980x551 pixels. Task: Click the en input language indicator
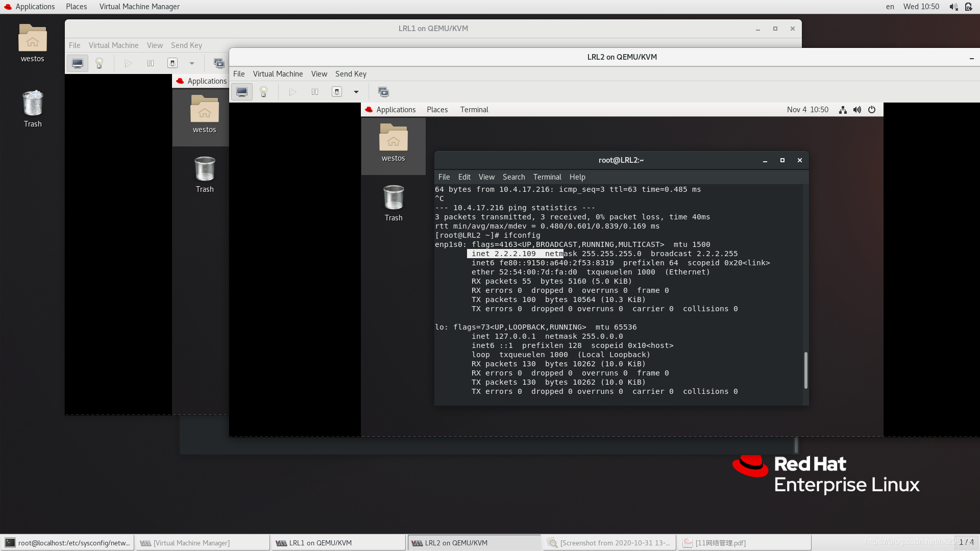pos(890,7)
